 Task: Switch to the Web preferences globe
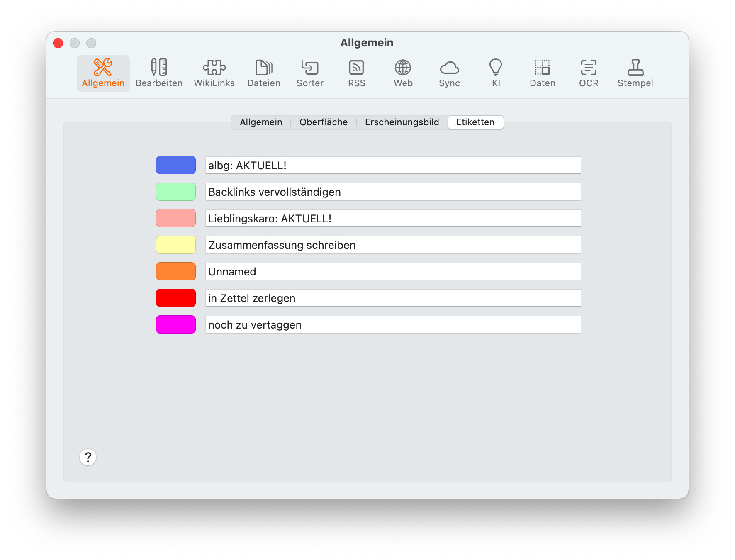403,73
